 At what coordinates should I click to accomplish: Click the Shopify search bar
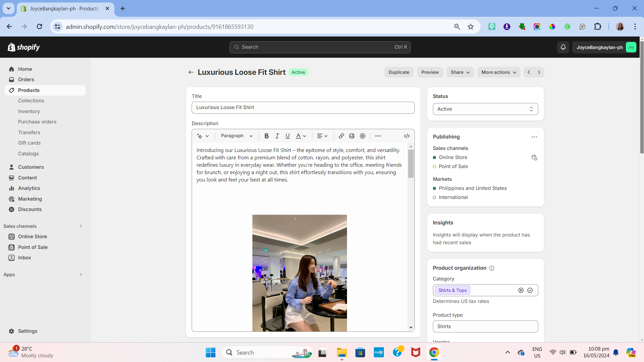click(x=320, y=47)
